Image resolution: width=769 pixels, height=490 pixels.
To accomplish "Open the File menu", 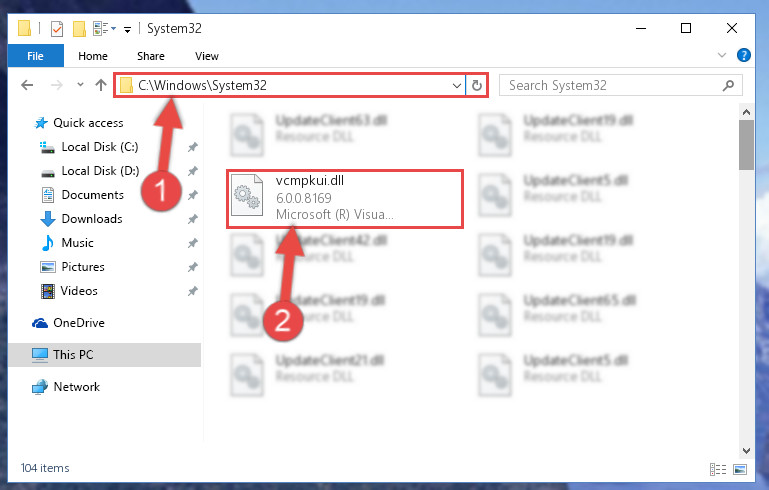I will point(35,56).
